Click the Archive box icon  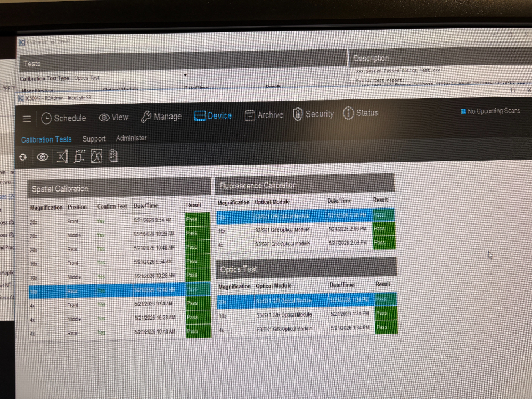[x=250, y=115]
